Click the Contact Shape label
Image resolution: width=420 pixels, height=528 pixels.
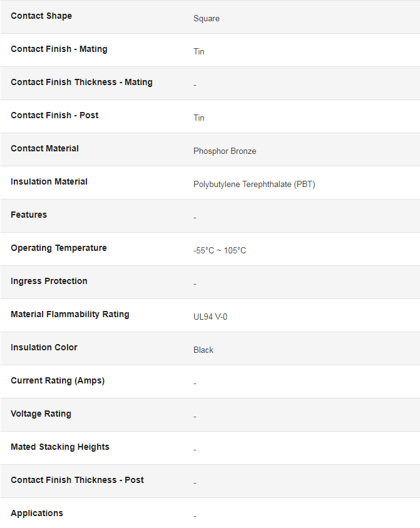pos(41,16)
